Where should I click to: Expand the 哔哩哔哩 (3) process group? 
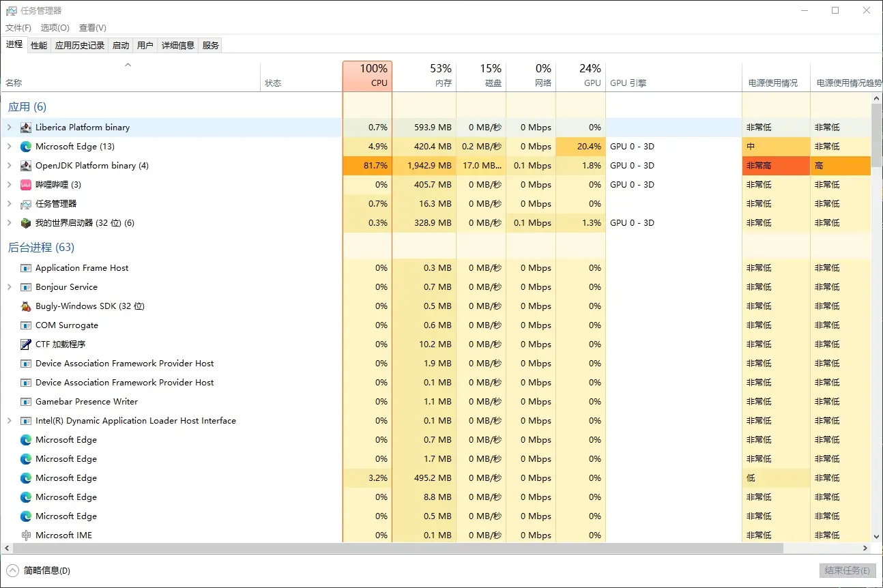[9, 185]
